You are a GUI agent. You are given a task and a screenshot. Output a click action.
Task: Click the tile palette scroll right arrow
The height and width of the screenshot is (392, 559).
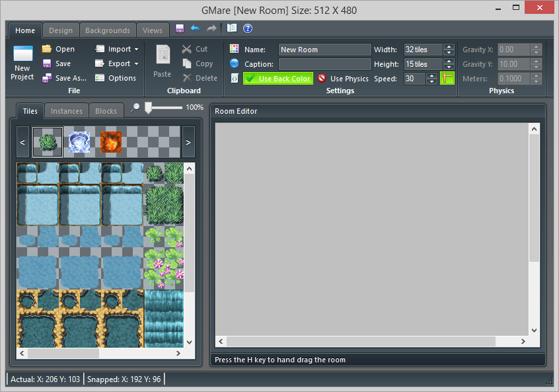178,353
